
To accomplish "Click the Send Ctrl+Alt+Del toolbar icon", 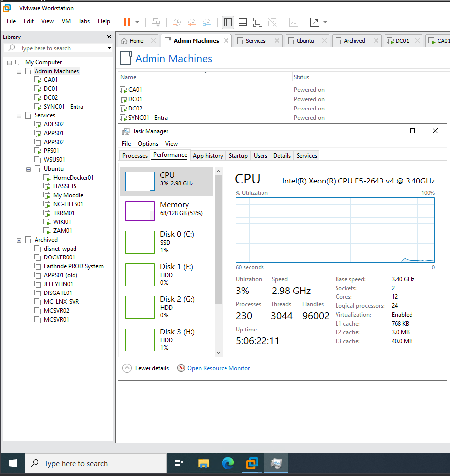I will (156, 22).
